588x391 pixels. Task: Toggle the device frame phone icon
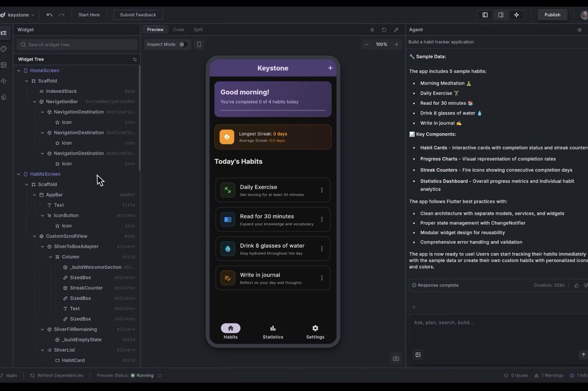point(199,44)
